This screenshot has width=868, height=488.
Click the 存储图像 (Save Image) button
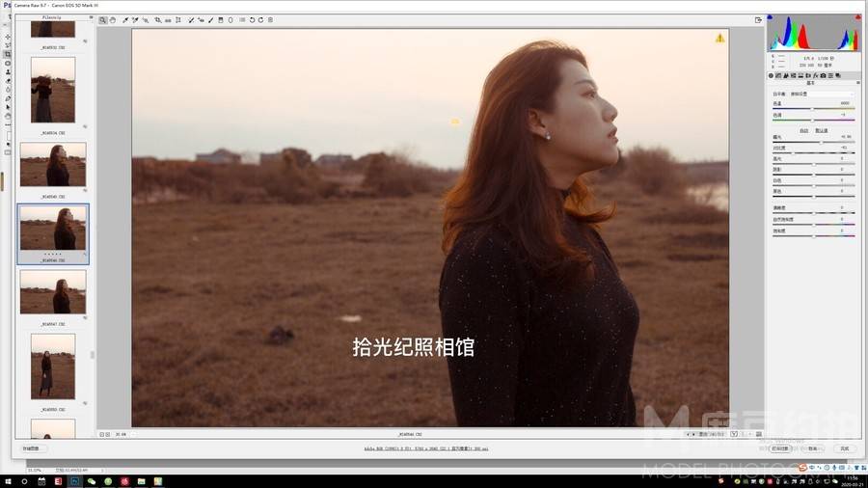pos(32,448)
